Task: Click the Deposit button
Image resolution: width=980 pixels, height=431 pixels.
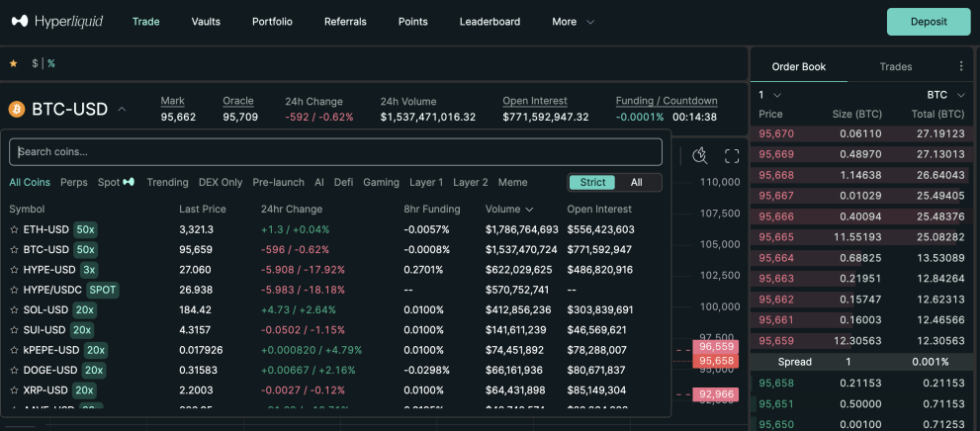Action: 929,22
